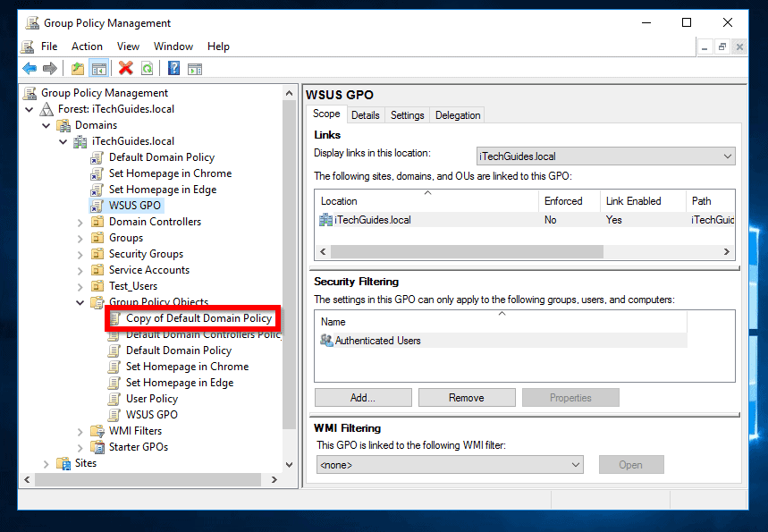This screenshot has height=532, width=768.
Task: Click the Refresh toolbar icon
Action: pyautogui.click(x=147, y=68)
